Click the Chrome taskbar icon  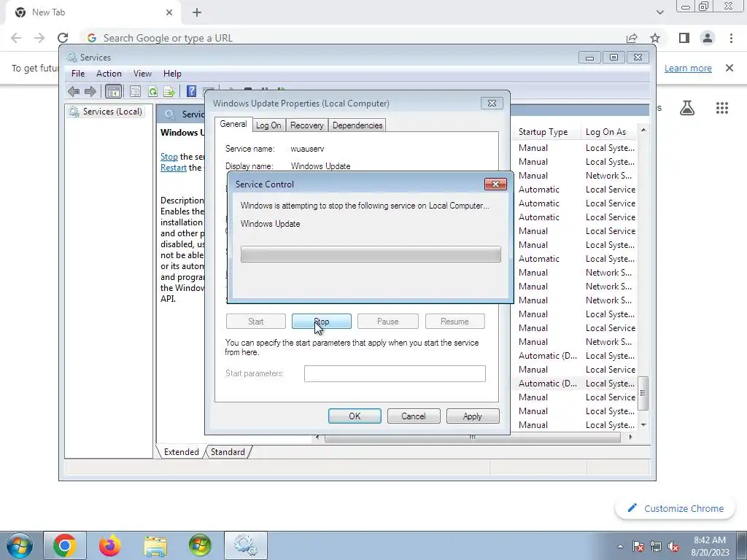[x=65, y=545]
